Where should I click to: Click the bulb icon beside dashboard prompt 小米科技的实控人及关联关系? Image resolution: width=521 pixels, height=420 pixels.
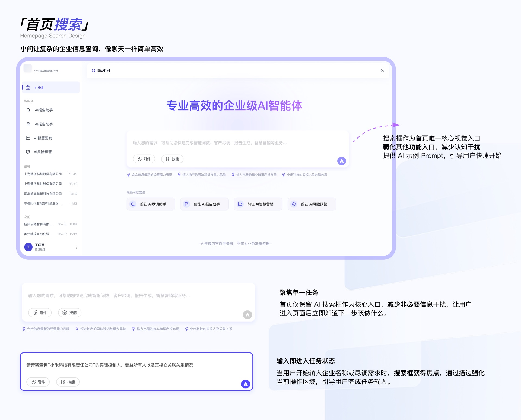(284, 175)
